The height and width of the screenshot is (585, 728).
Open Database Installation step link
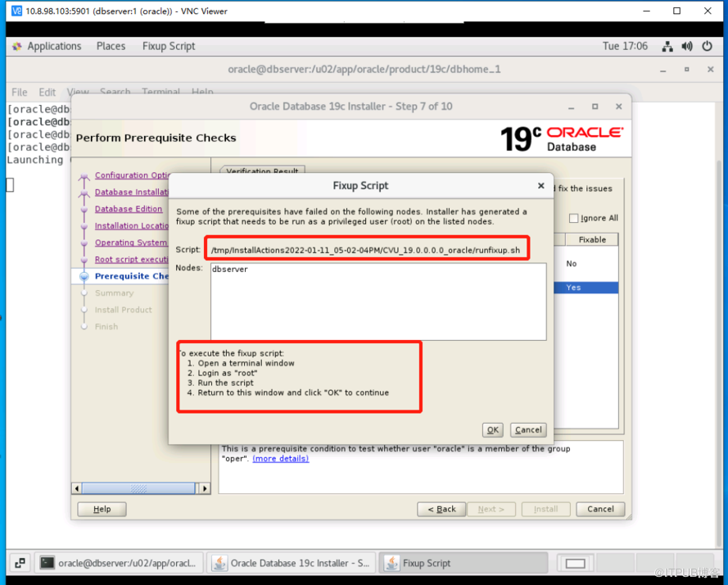click(131, 192)
